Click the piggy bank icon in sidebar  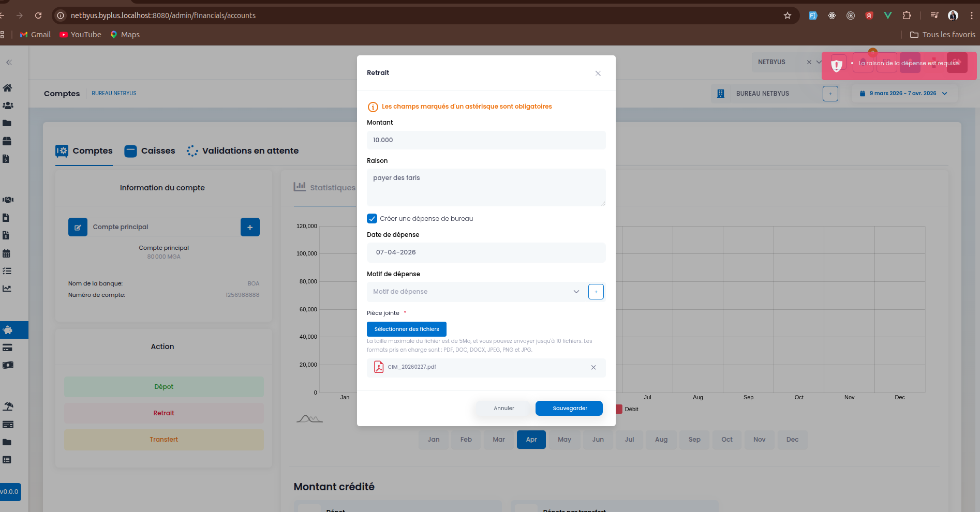point(8,330)
